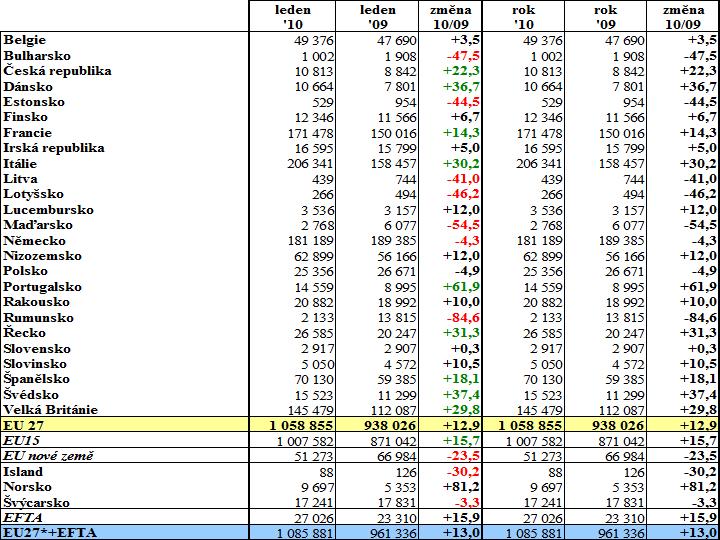
Task: Select Německo rok '10 value 181 189
Action: click(x=540, y=241)
